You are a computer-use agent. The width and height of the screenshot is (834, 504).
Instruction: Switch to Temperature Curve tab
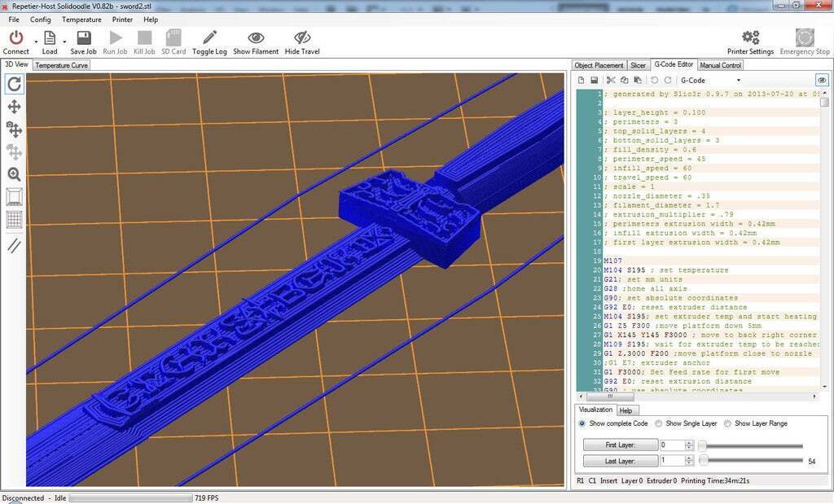(x=61, y=65)
